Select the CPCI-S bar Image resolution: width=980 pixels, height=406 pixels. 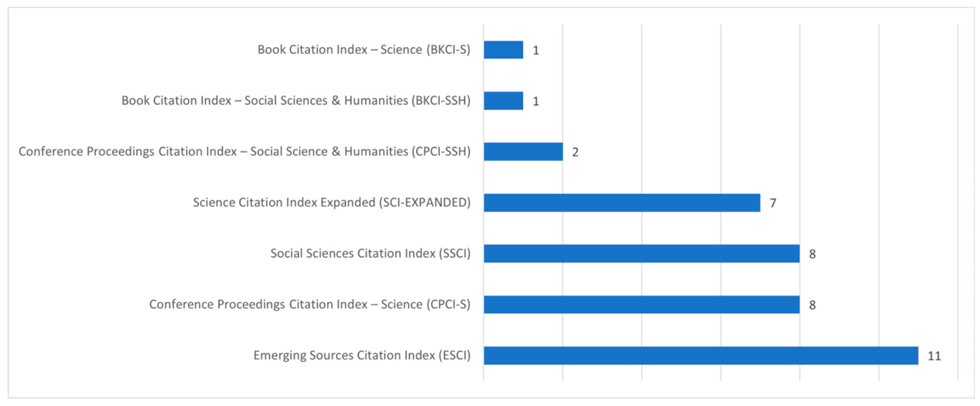pyautogui.click(x=641, y=305)
